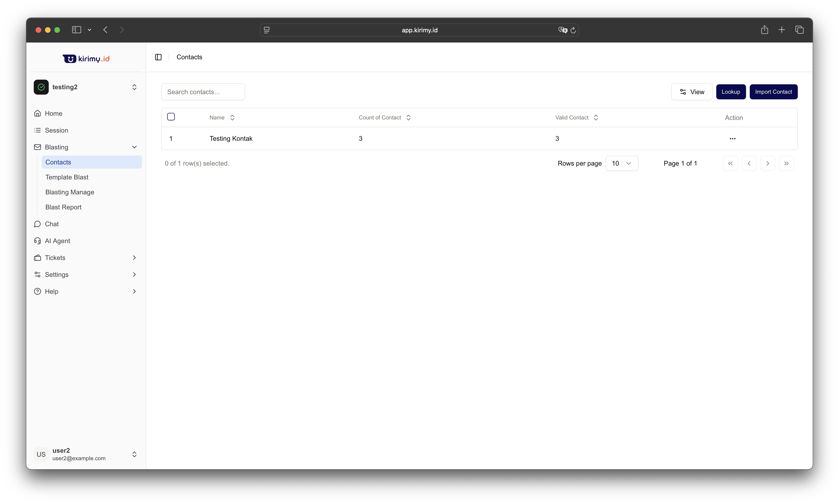Focus the Search contacts input field
Screen dimensions: 839x504
203,92
